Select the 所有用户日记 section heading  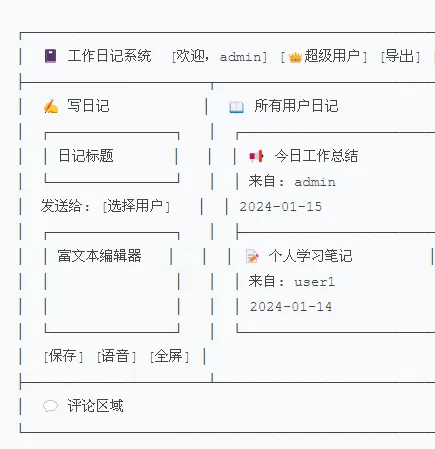pyautogui.click(x=296, y=106)
